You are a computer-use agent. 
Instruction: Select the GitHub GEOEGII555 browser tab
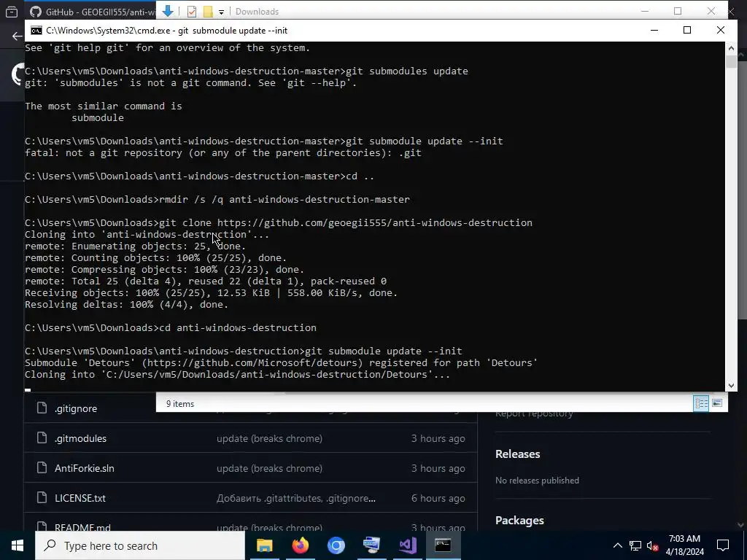pyautogui.click(x=92, y=12)
